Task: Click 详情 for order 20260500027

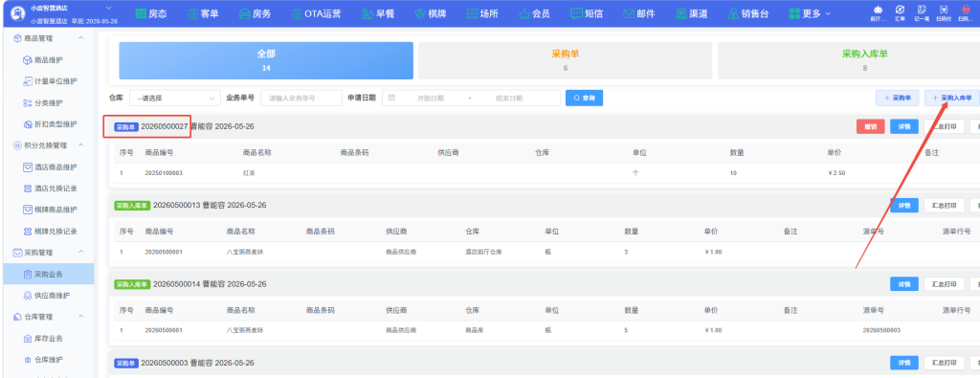Action: (x=904, y=126)
